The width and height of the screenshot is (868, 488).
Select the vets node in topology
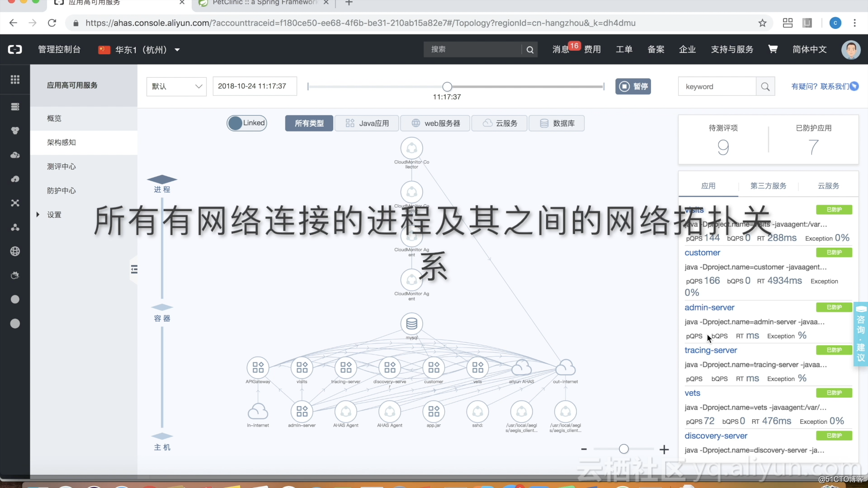477,368
